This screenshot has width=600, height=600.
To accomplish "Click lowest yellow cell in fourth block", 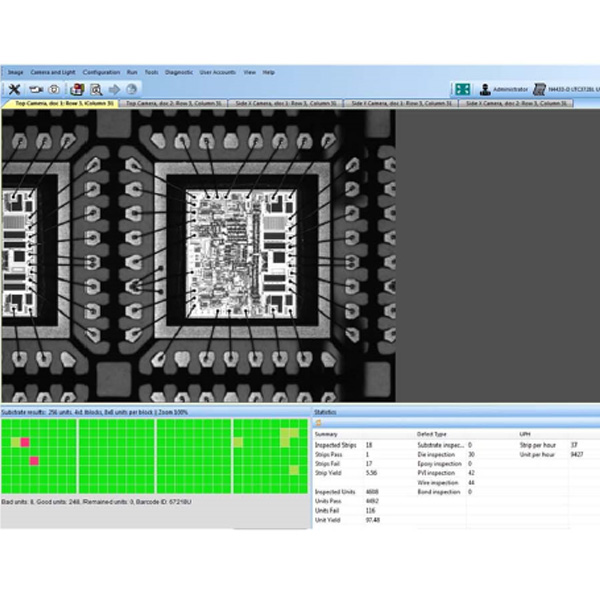I will 294,470.
